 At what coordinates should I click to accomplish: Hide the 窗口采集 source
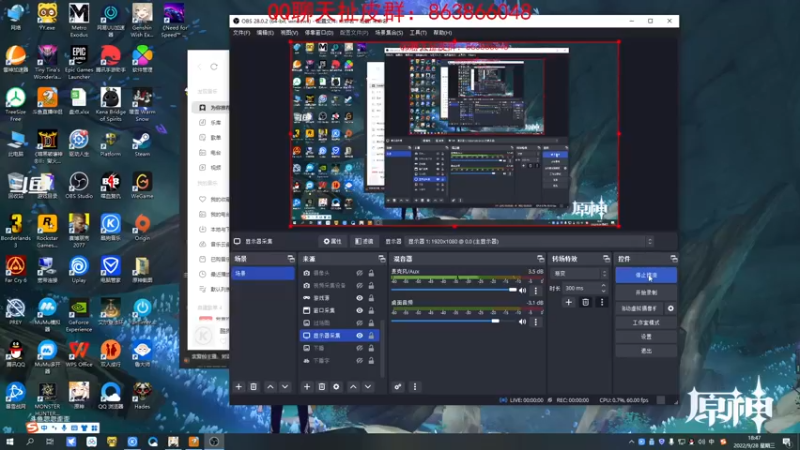[x=360, y=310]
